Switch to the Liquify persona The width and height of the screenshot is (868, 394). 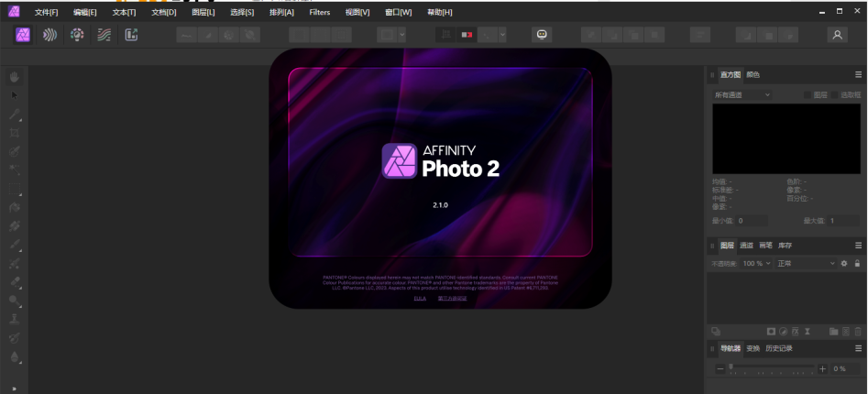click(49, 35)
